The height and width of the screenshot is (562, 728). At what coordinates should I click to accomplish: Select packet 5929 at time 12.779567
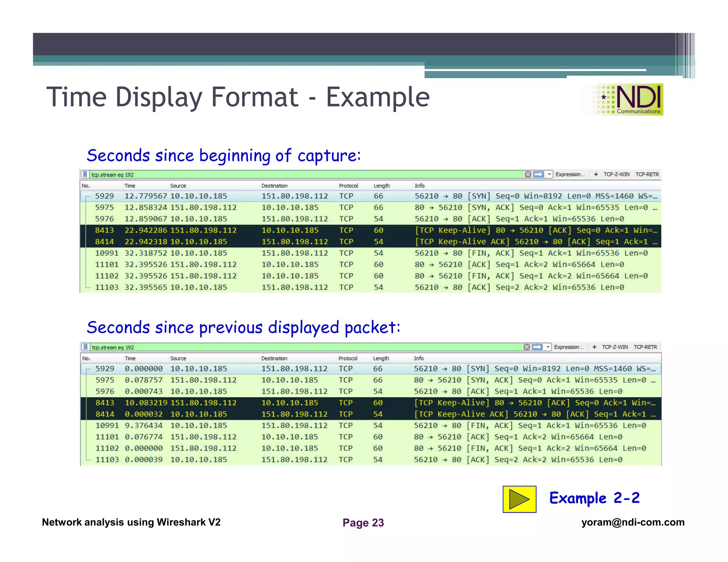pos(370,196)
